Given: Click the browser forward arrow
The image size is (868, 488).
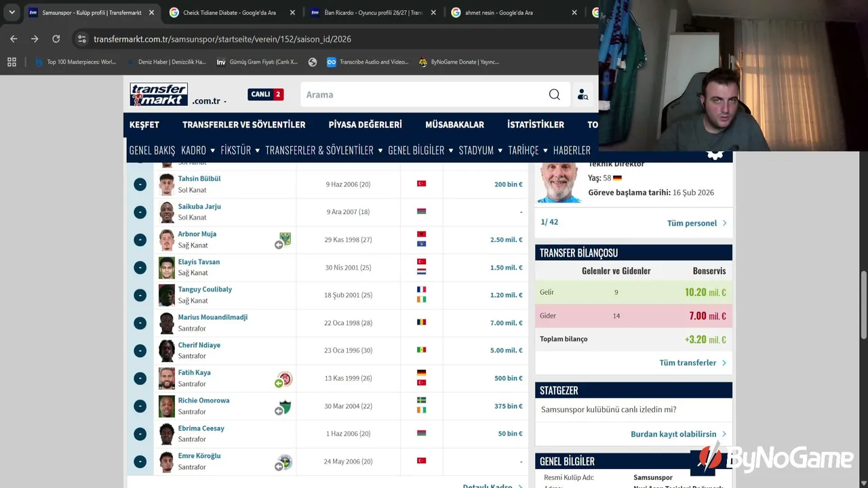Looking at the screenshot, I should coord(35,39).
